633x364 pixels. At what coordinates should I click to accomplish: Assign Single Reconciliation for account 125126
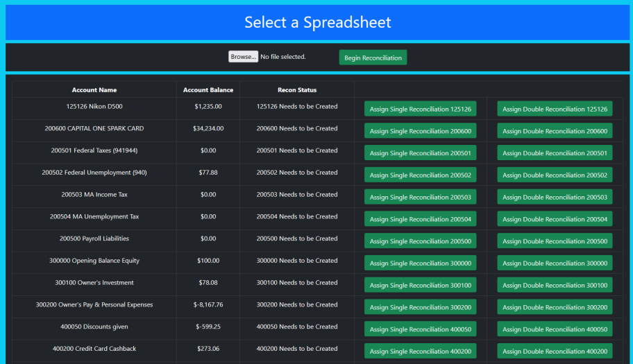(420, 109)
